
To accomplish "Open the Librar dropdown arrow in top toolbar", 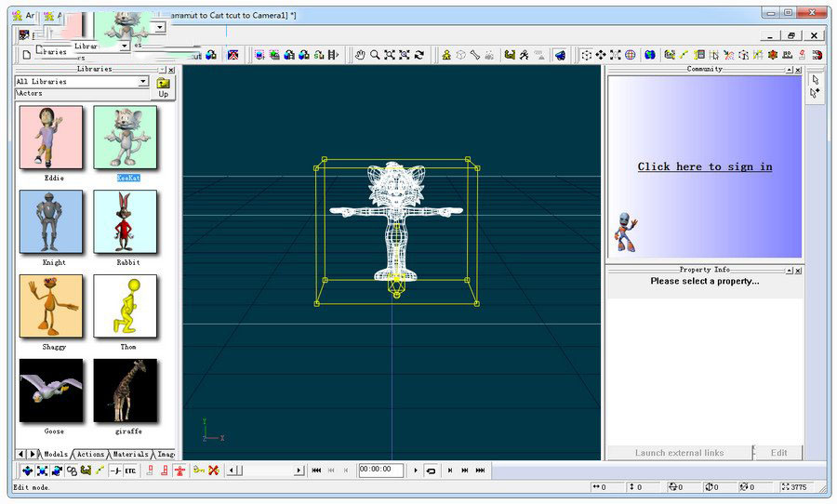I will point(125,46).
